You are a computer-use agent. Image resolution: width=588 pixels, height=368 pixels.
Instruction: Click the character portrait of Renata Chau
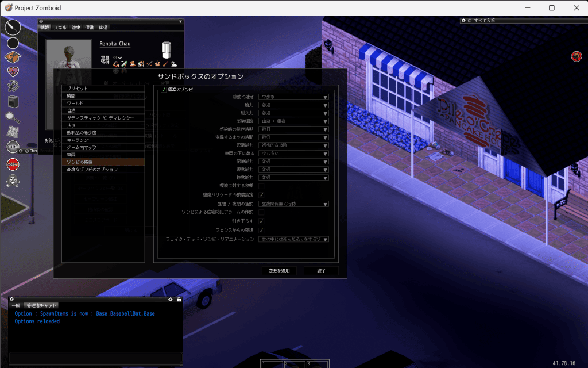tap(68, 84)
